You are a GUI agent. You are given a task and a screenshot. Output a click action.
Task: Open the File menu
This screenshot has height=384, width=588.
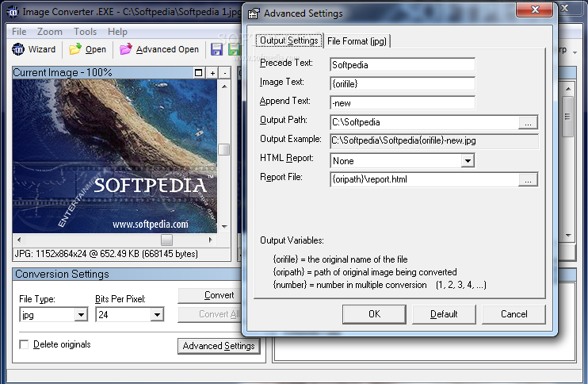[x=19, y=32]
